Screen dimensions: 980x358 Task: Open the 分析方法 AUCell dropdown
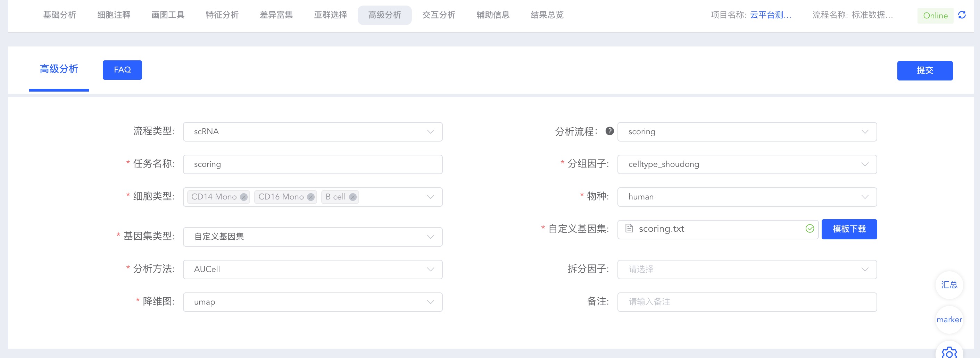point(313,270)
